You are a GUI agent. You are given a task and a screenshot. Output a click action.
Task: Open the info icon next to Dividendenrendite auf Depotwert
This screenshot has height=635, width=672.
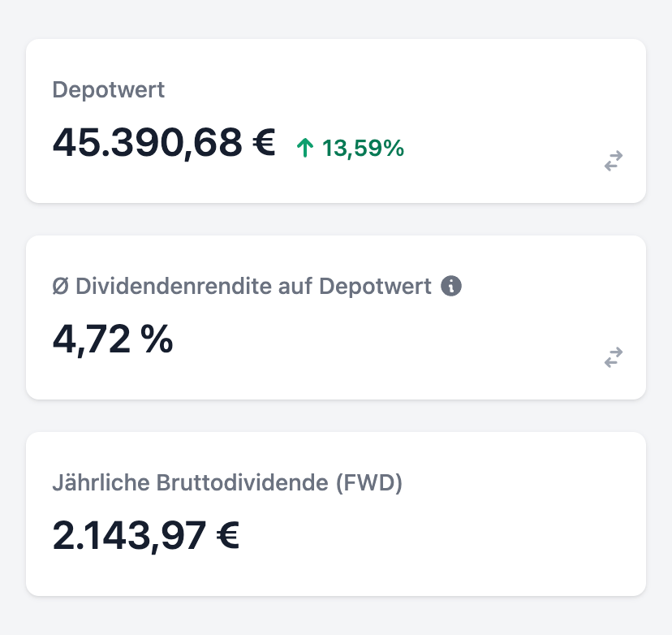(x=452, y=286)
